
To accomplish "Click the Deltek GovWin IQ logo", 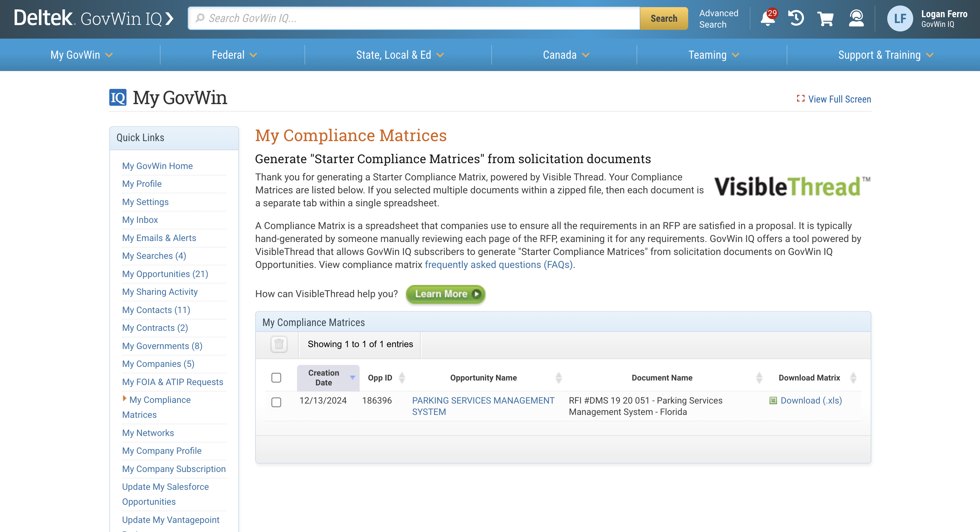I will coord(93,18).
